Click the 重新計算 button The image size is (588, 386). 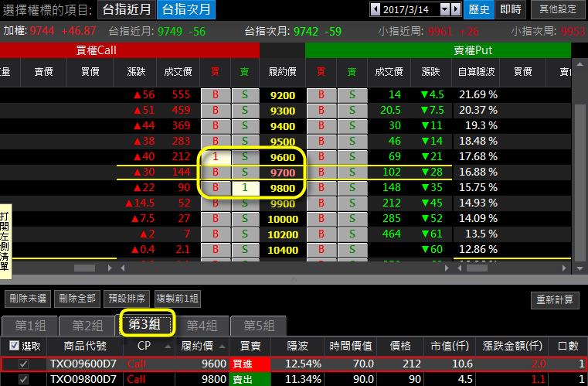pos(555,299)
